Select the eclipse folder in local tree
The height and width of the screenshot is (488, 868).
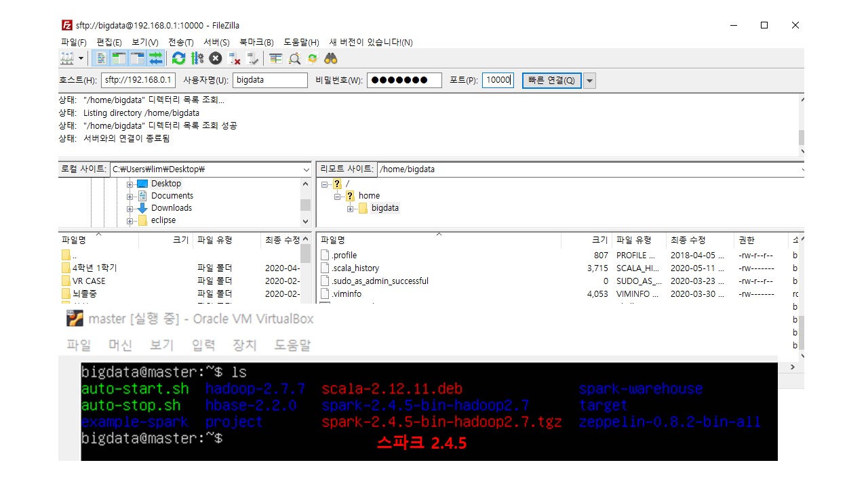(163, 220)
